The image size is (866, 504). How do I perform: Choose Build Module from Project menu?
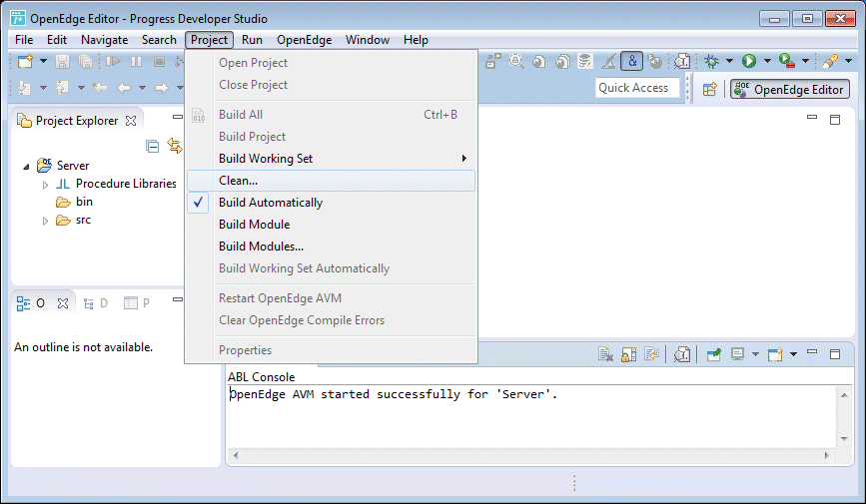pos(331,225)
